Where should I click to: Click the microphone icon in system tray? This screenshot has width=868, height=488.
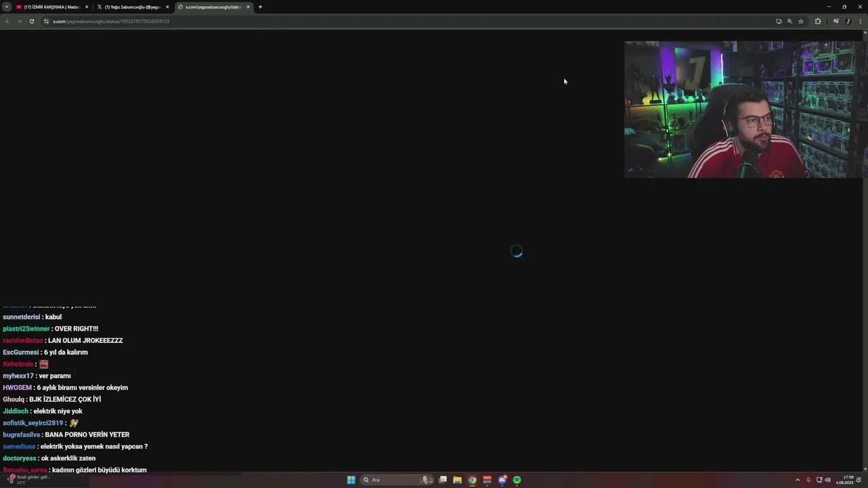[808, 480]
